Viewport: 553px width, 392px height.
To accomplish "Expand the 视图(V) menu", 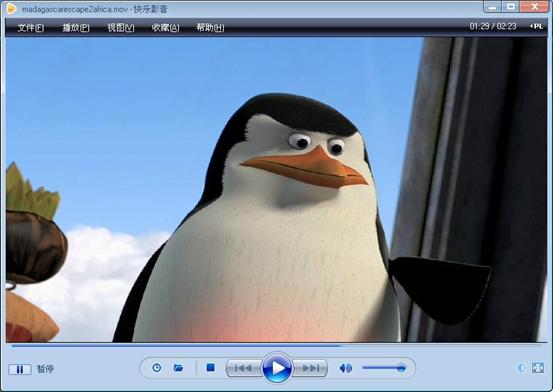I will [x=121, y=28].
